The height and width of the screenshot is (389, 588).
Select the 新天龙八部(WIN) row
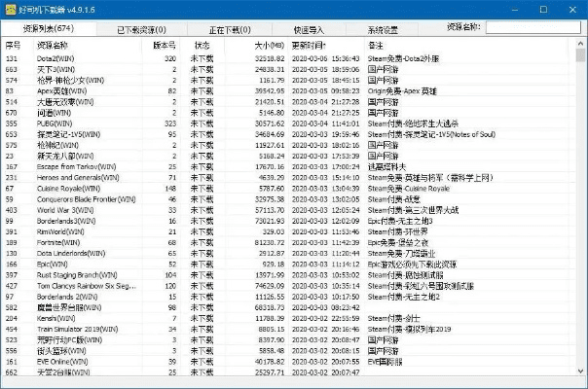tap(289, 156)
